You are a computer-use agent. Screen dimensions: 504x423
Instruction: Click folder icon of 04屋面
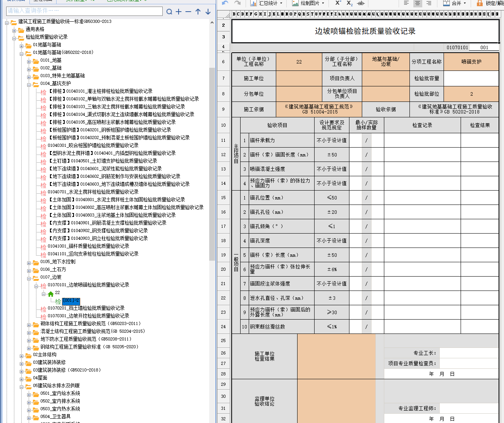29,378
